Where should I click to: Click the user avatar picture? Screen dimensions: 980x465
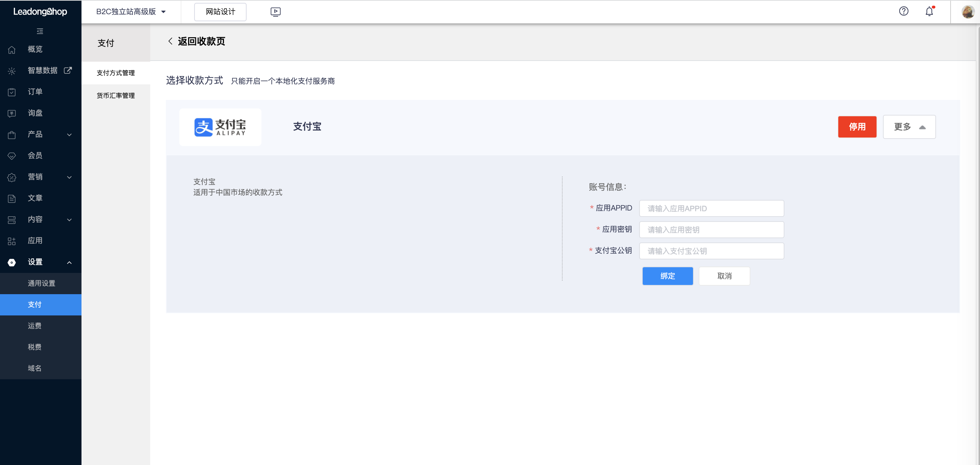(x=968, y=12)
